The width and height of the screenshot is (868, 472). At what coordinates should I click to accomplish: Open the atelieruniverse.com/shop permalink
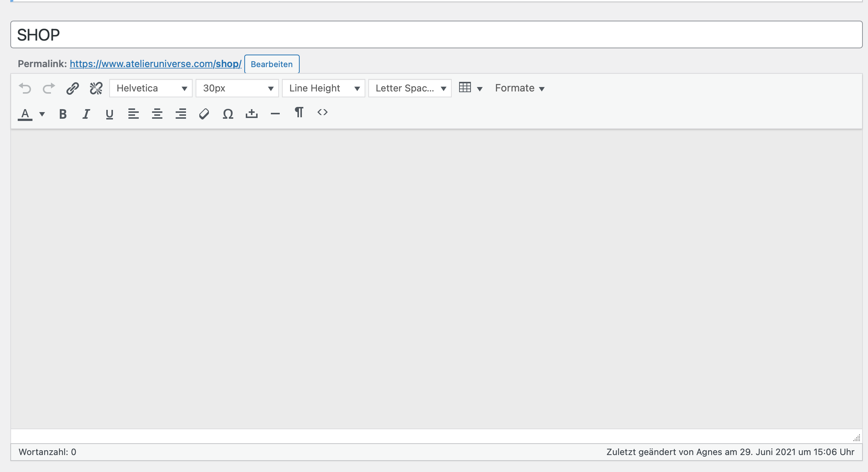click(155, 64)
